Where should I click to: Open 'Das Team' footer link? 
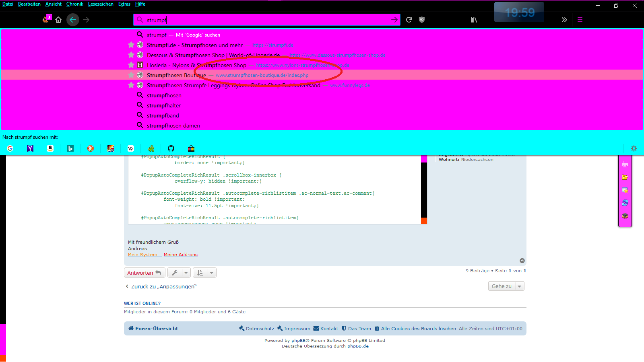[x=356, y=329]
